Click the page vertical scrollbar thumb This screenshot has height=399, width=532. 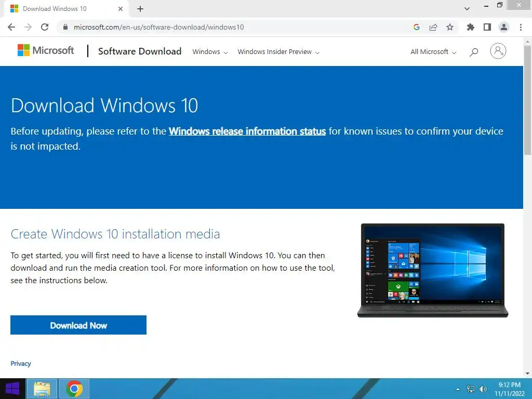point(527,100)
